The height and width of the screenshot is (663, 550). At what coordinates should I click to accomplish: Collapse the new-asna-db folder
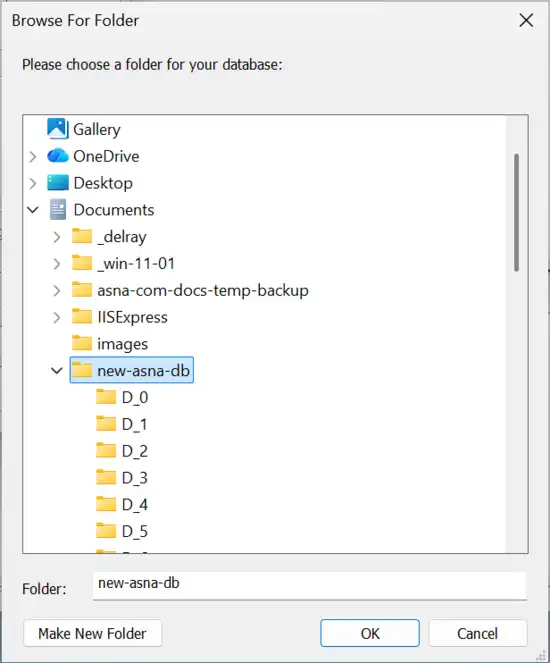coord(57,371)
